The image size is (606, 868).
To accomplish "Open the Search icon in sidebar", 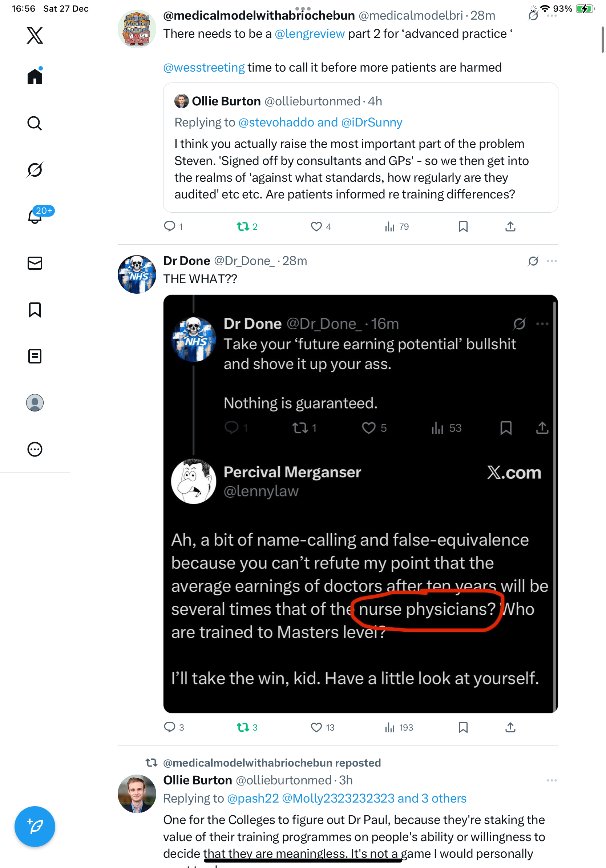I will [x=35, y=123].
